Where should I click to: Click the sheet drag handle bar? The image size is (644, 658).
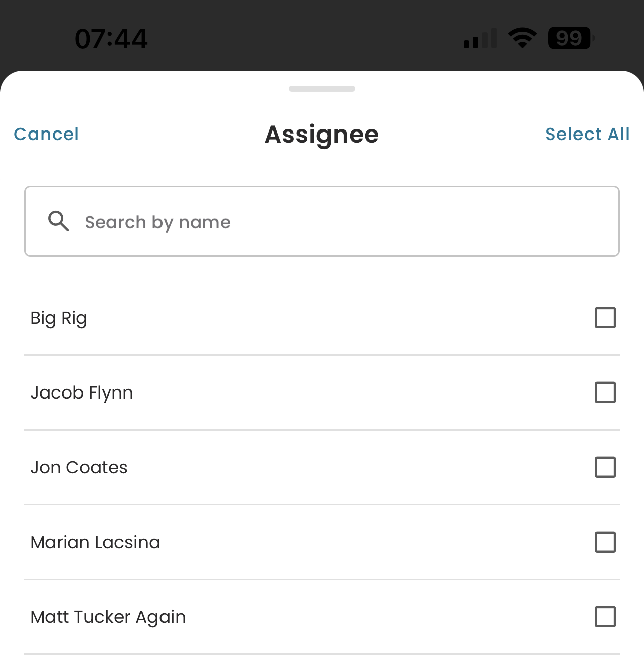322,89
